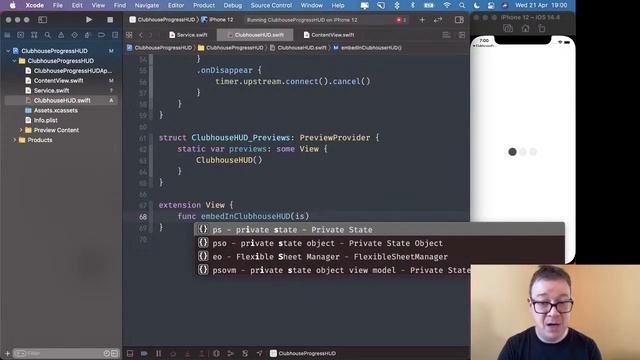
Task: Click line number 68 in the gutter
Action: point(143,217)
